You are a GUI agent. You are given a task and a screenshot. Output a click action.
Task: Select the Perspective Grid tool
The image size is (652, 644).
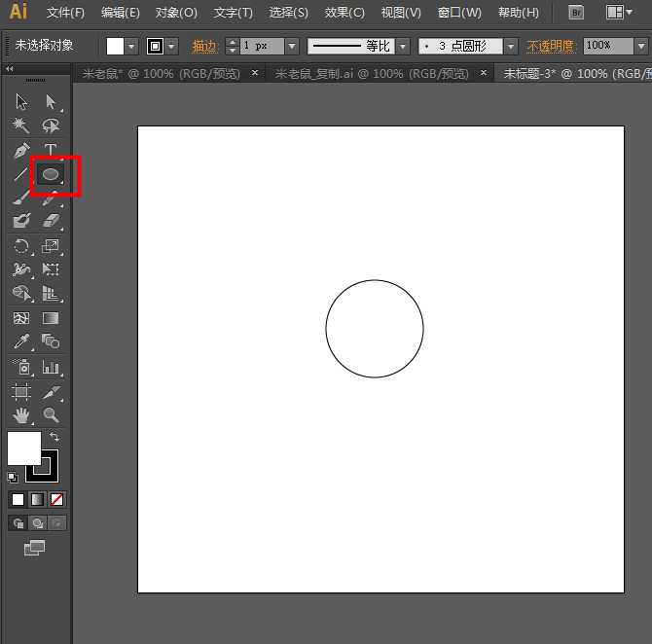[51, 293]
